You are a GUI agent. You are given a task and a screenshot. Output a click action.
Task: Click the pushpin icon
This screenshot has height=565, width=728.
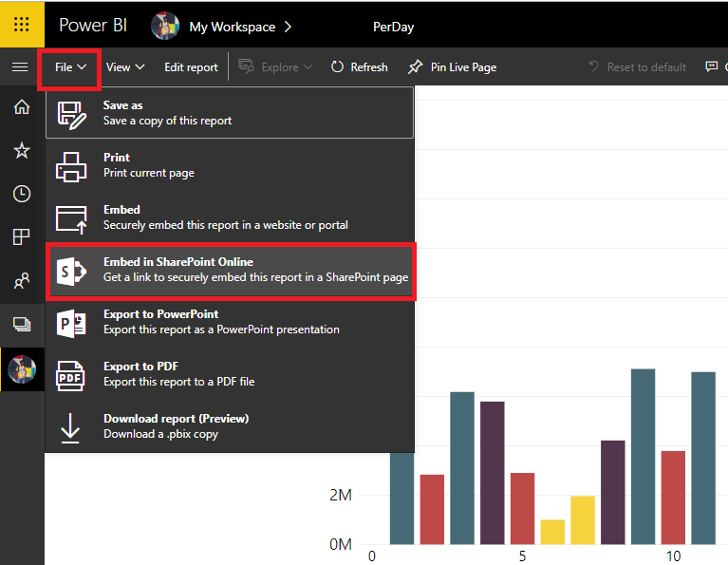pos(415,66)
